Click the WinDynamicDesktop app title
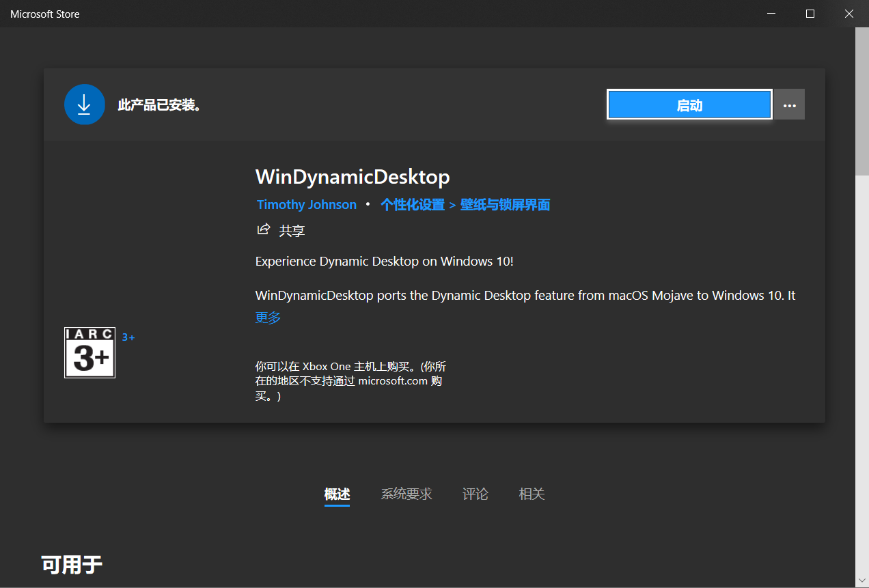Image resolution: width=869 pixels, height=588 pixels. [353, 177]
